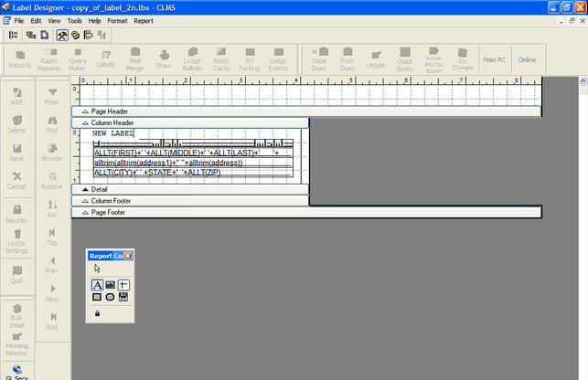Select the Picture/OLE Bound control tool
The width and height of the screenshot is (588, 380).
(123, 297)
